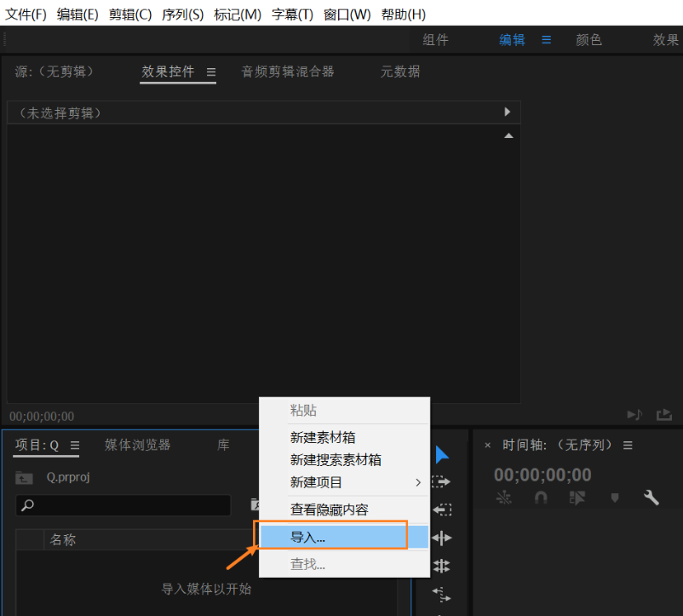Image resolution: width=683 pixels, height=616 pixels.
Task: Switch to the 颜色 workspace
Action: [588, 39]
